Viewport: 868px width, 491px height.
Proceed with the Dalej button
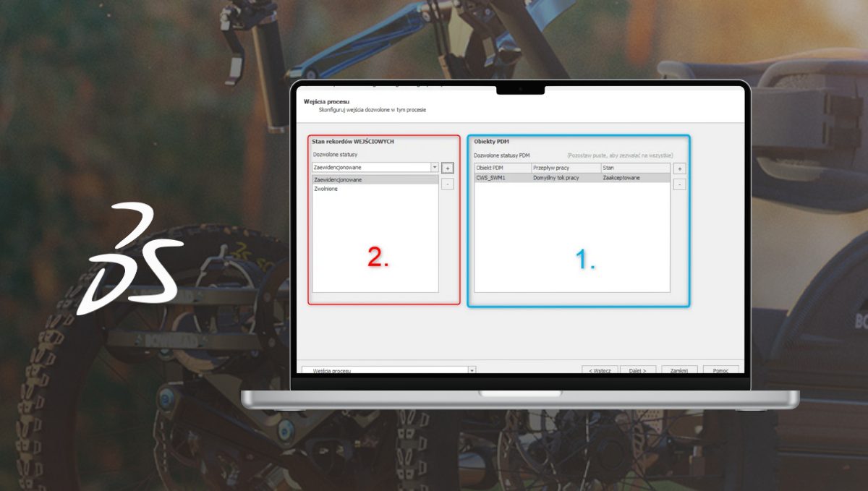[638, 370]
